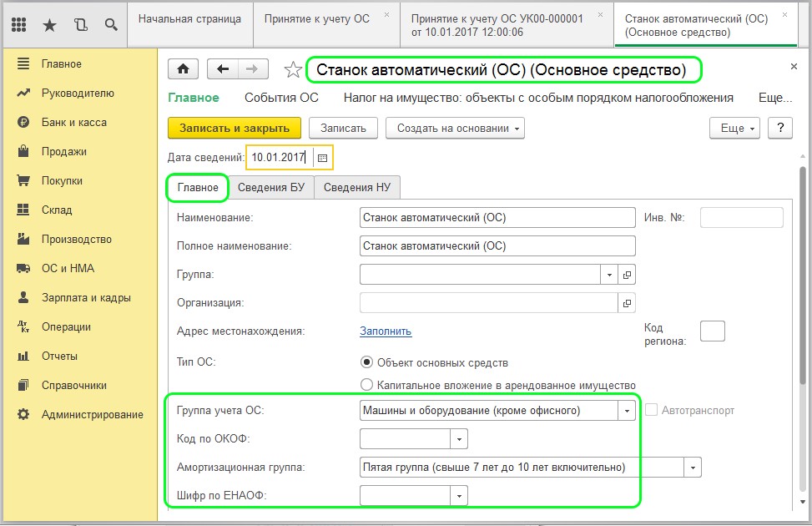Viewport: 812px width, 526px height.
Task: Open Справочники section in sidebar
Action: 74,385
